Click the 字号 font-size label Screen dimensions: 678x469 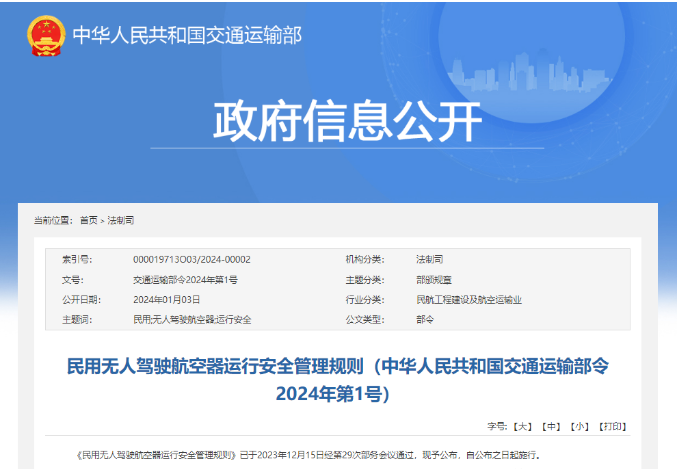497,427
